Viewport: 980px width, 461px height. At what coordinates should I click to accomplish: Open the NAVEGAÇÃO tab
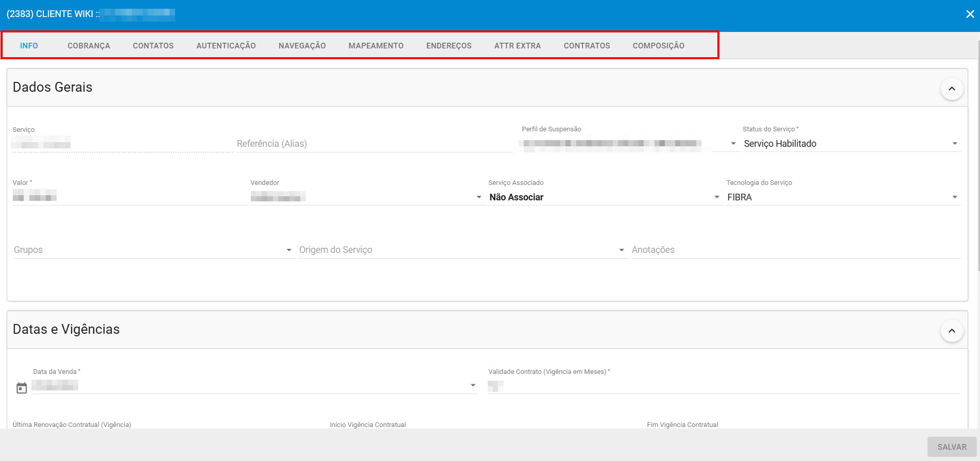[x=302, y=46]
